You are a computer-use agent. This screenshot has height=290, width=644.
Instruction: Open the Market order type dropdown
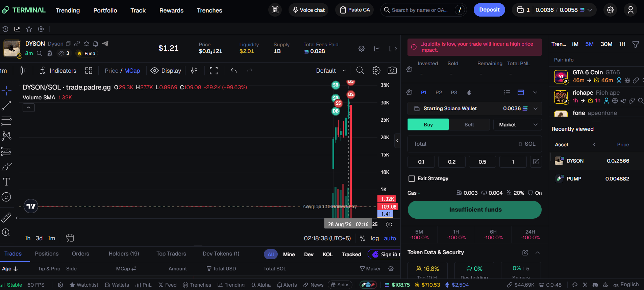point(517,125)
